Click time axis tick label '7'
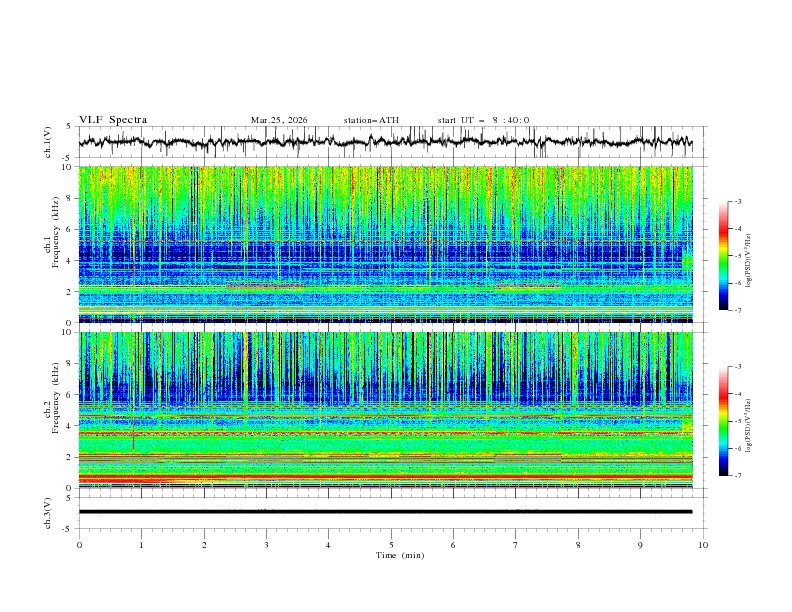Screen dimensions: 792x612 [516, 545]
